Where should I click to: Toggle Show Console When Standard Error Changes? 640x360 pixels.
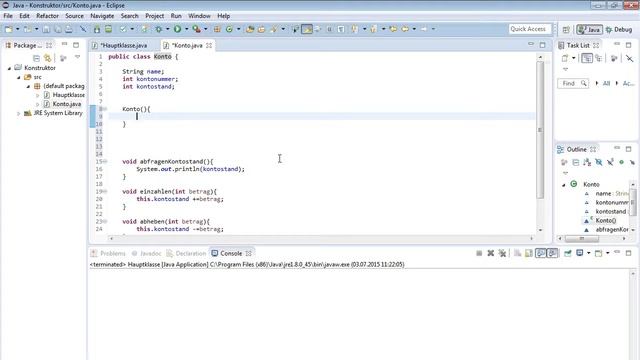(552, 253)
